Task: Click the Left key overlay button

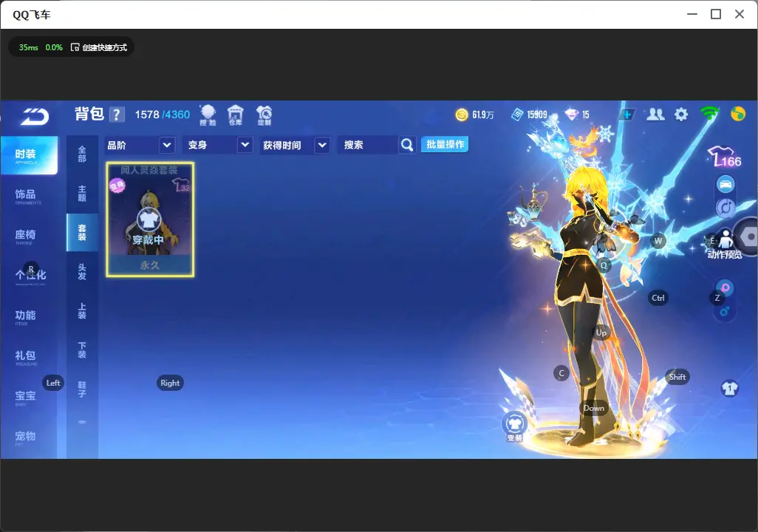Action: (x=53, y=383)
